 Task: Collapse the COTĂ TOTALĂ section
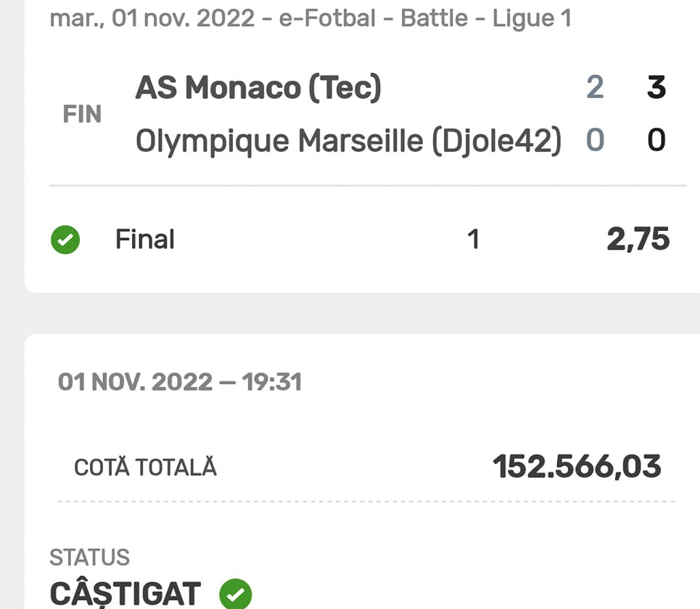coord(145,467)
